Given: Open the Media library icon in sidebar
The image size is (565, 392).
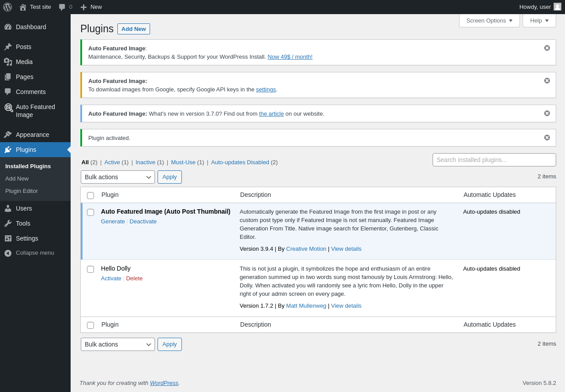Looking at the screenshot, I should pyautogui.click(x=8, y=62).
